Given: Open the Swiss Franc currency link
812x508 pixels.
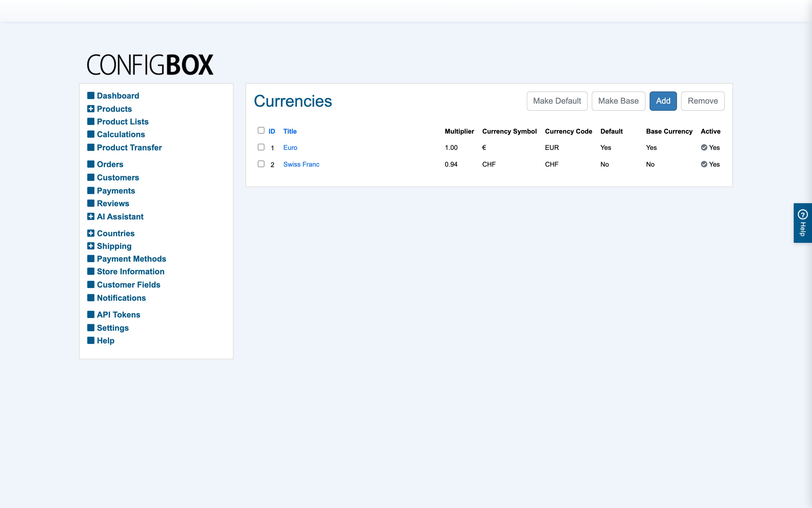Looking at the screenshot, I should click(x=301, y=164).
